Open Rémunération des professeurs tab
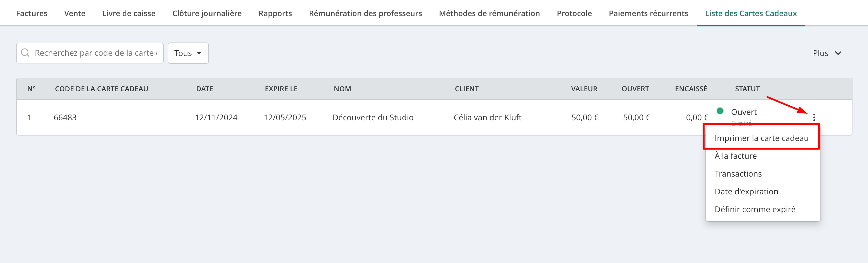 pyautogui.click(x=365, y=13)
